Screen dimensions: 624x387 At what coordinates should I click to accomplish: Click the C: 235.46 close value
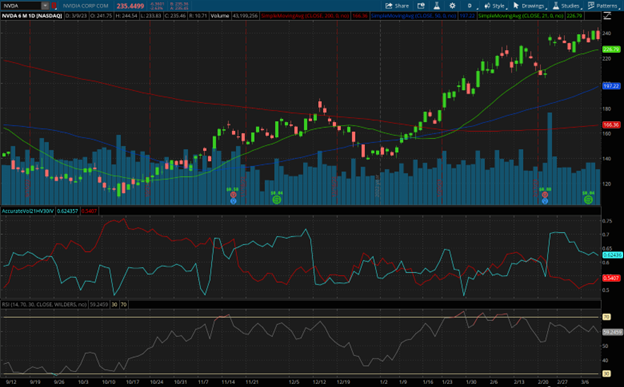[176, 16]
